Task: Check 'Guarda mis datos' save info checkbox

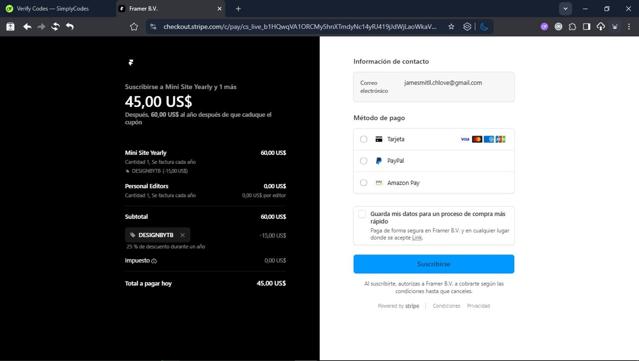Action: [361, 214]
